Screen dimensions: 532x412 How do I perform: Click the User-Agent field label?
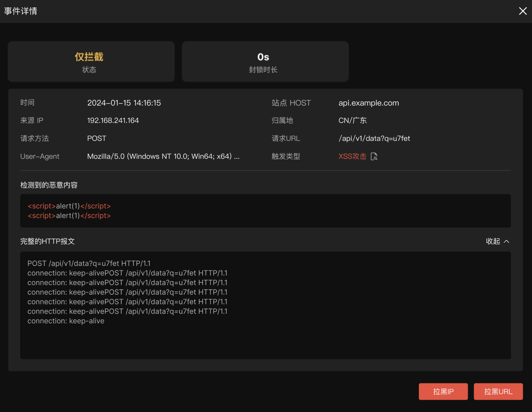click(40, 157)
